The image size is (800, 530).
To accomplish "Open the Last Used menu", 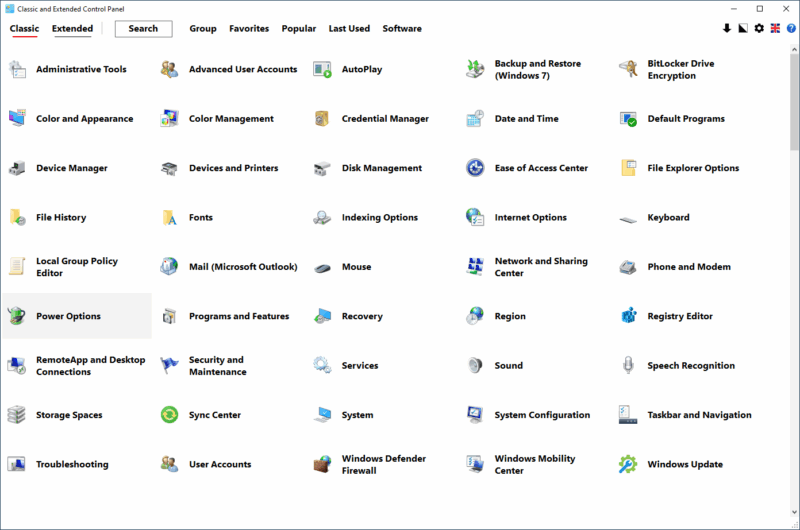I will pyautogui.click(x=349, y=29).
